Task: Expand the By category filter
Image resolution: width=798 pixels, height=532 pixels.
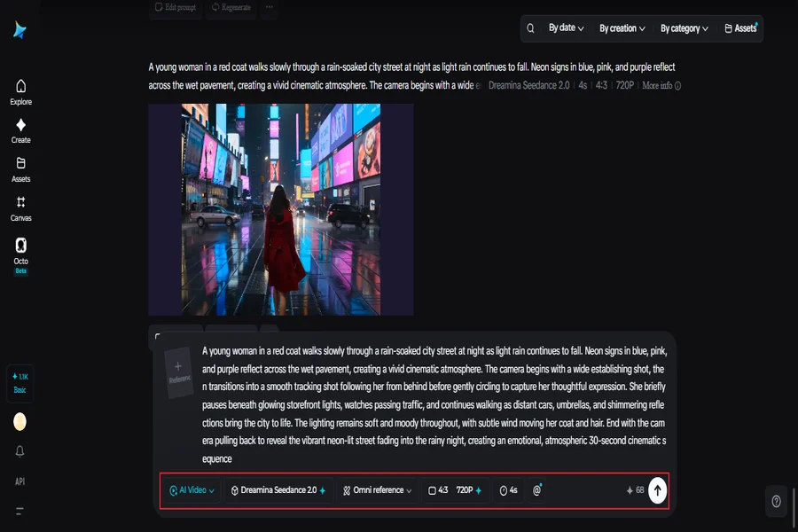Action: click(x=684, y=28)
